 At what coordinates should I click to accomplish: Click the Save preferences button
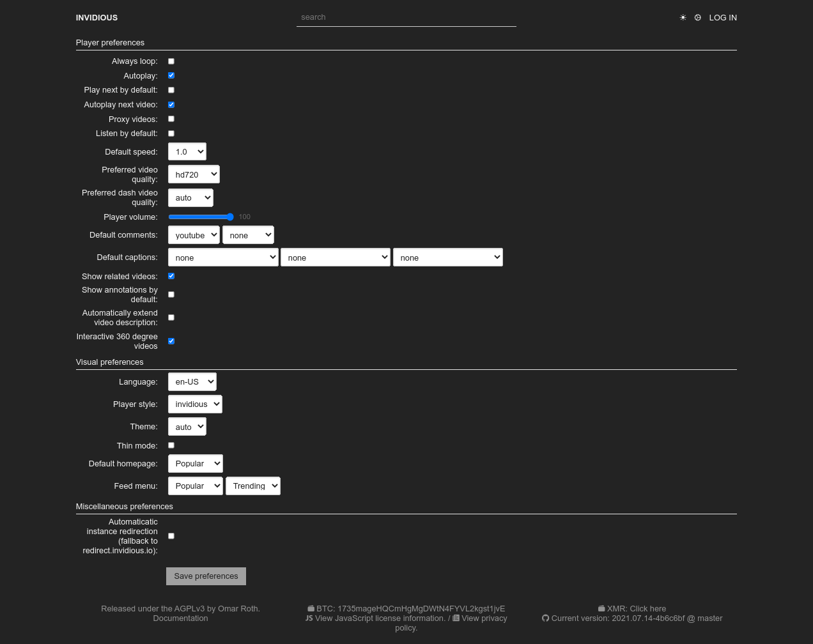point(206,576)
